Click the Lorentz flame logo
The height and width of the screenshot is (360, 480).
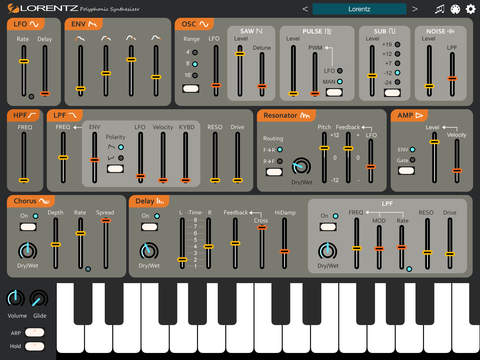[13, 8]
